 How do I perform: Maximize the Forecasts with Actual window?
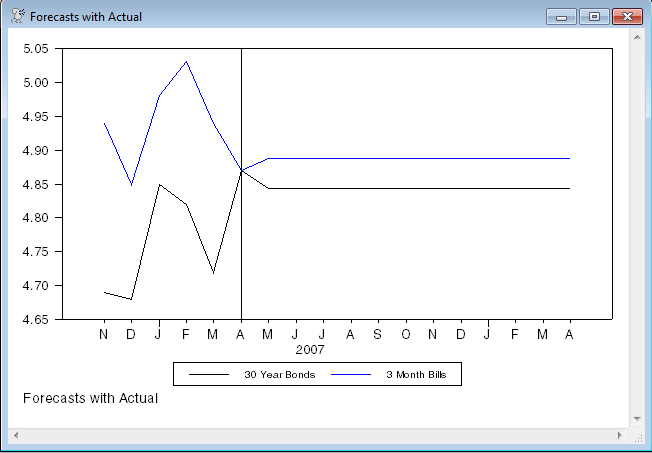[594, 17]
